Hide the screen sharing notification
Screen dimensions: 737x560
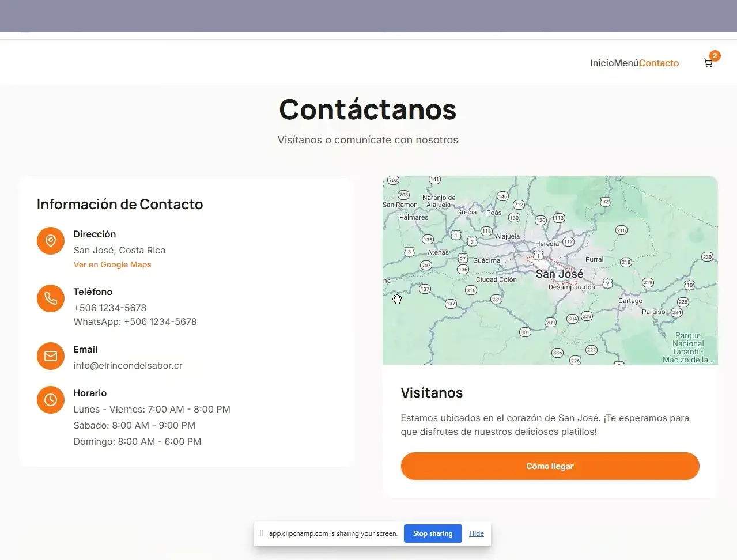coord(476,533)
